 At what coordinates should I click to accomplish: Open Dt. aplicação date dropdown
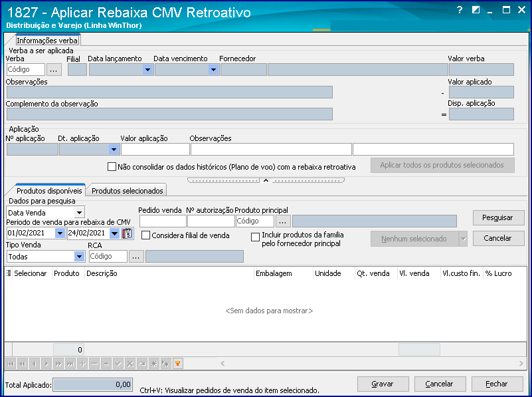pyautogui.click(x=114, y=150)
